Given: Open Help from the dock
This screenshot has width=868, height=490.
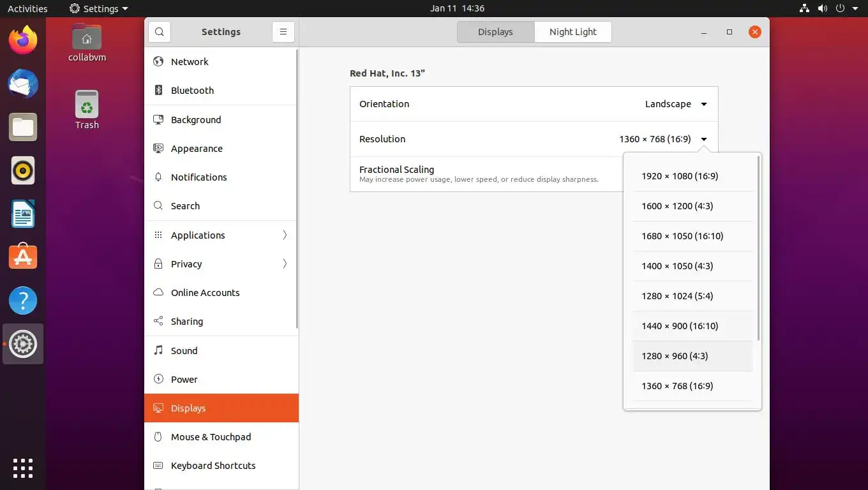Looking at the screenshot, I should (x=23, y=301).
